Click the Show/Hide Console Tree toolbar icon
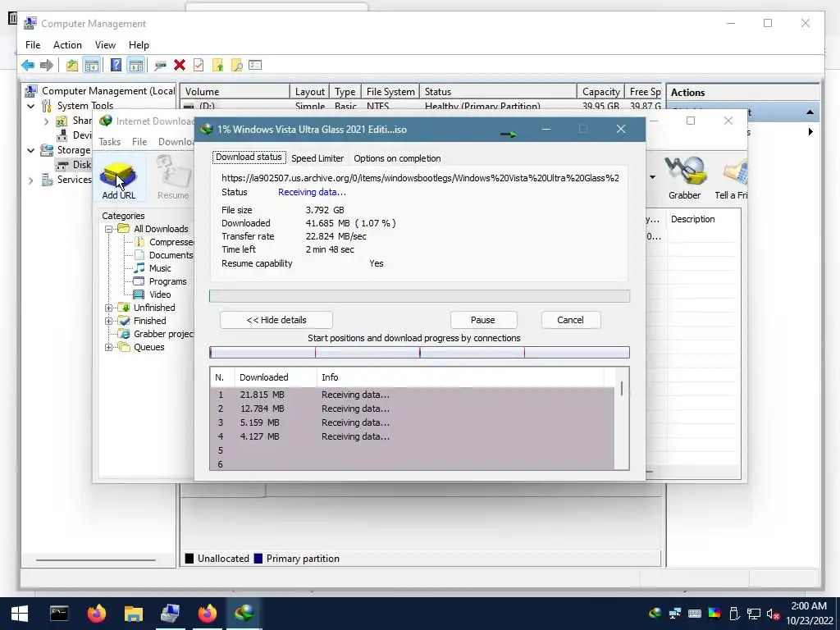 pos(92,66)
